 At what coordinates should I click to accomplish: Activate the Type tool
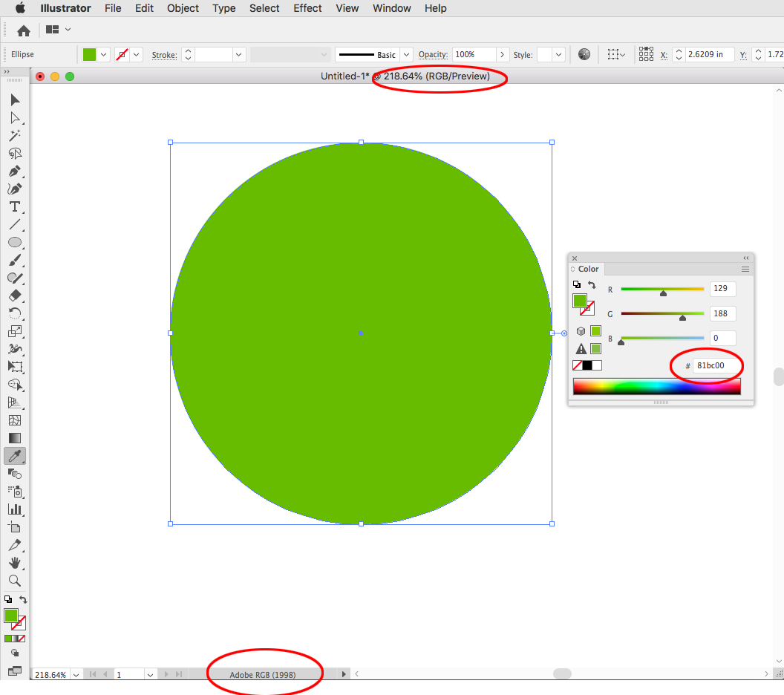pyautogui.click(x=15, y=207)
